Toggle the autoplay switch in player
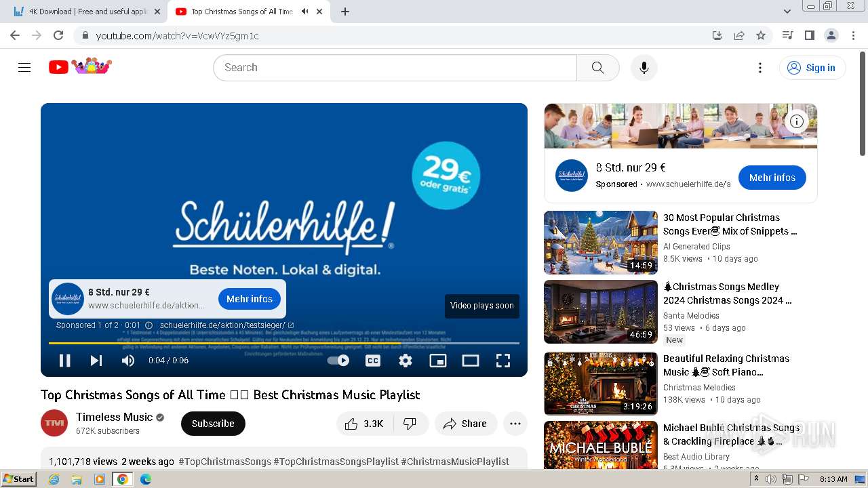This screenshot has height=488, width=868. tap(338, 361)
